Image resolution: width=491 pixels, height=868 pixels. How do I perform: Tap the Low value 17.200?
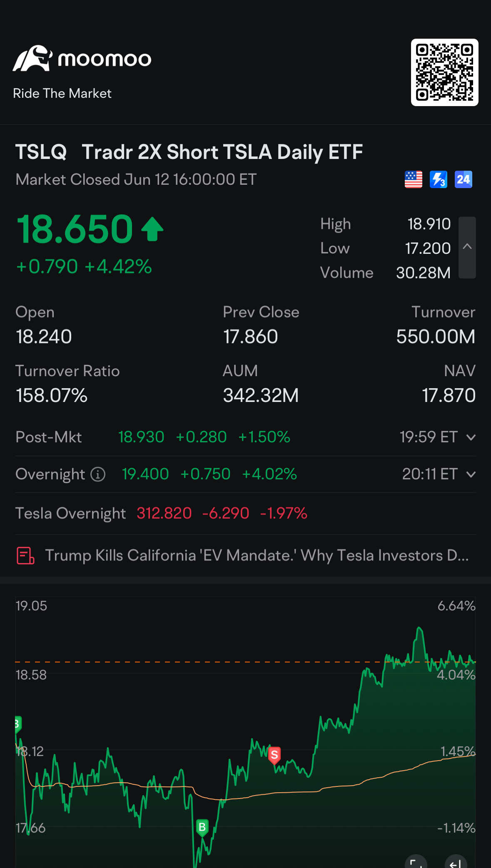click(428, 248)
